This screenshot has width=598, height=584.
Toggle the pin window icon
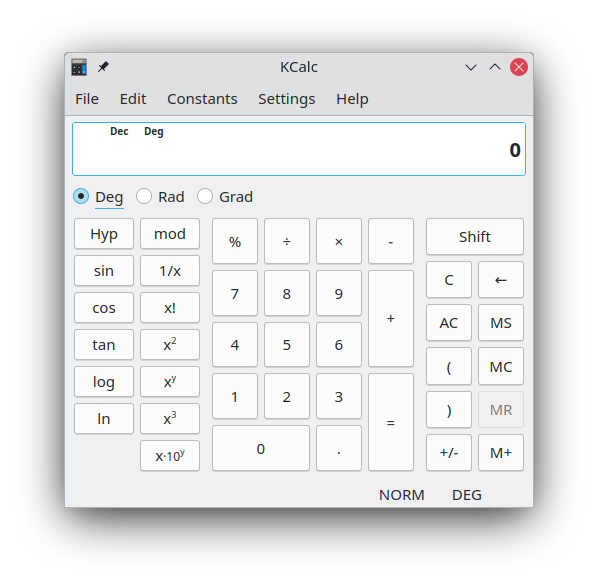tap(103, 67)
